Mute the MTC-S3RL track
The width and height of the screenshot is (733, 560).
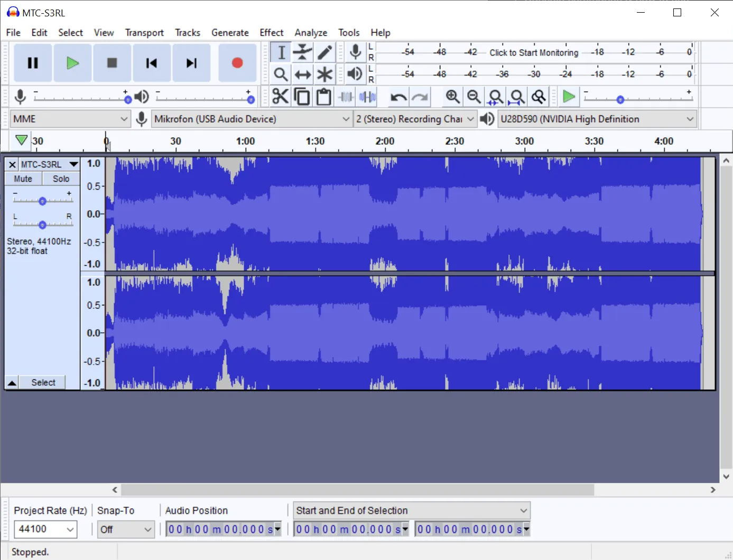coord(23,179)
